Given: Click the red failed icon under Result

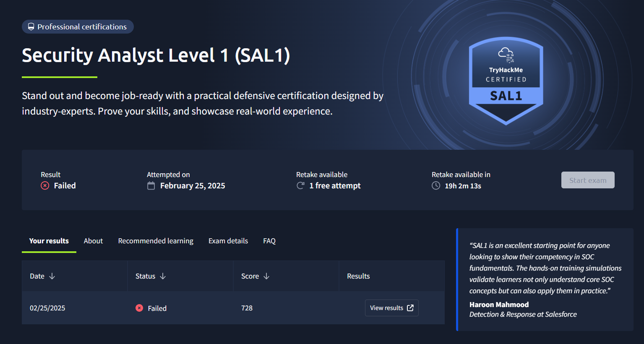Looking at the screenshot, I should (45, 185).
